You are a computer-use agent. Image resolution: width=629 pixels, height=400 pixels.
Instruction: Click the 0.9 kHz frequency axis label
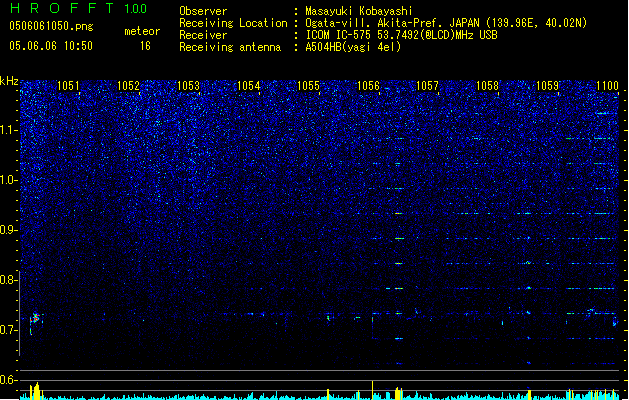click(9, 230)
